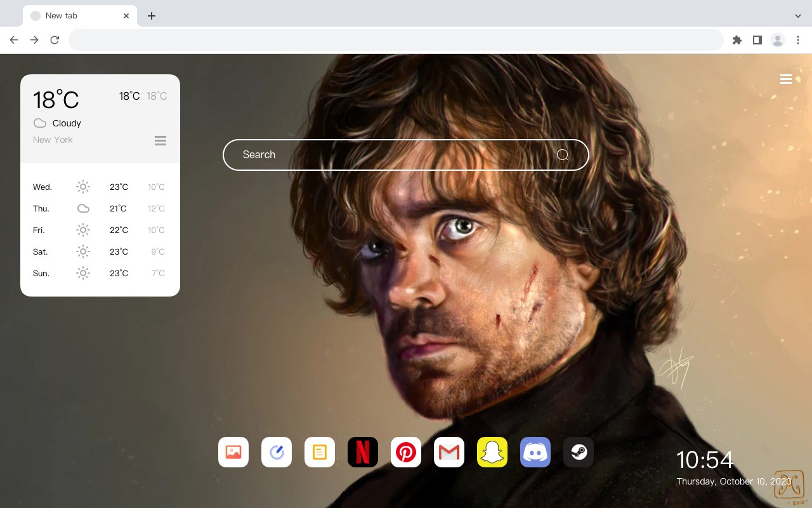Screen dimensions: 812x508
Task: Go back to previous page
Action: 14,40
